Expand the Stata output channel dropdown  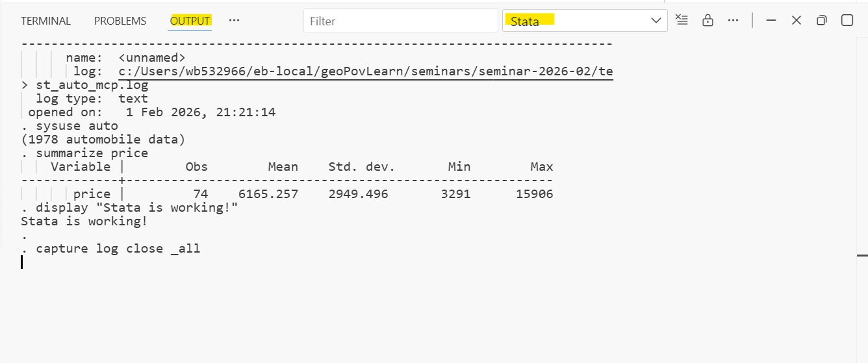point(656,21)
